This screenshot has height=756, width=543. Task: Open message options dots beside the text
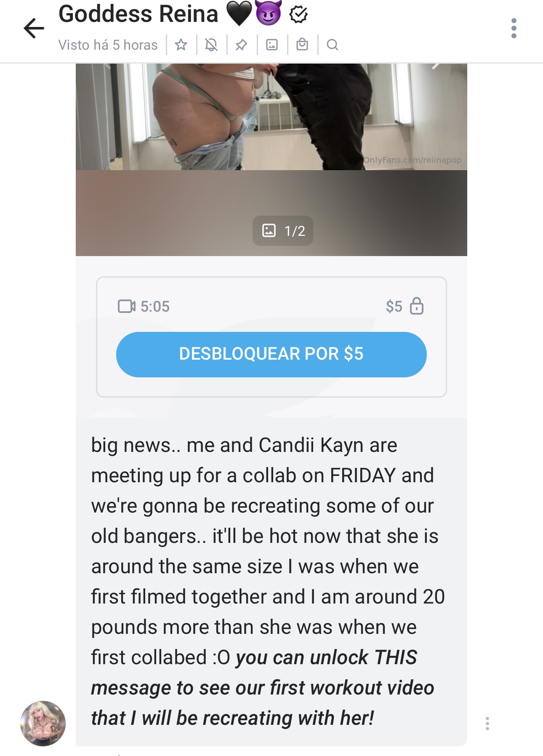[487, 724]
